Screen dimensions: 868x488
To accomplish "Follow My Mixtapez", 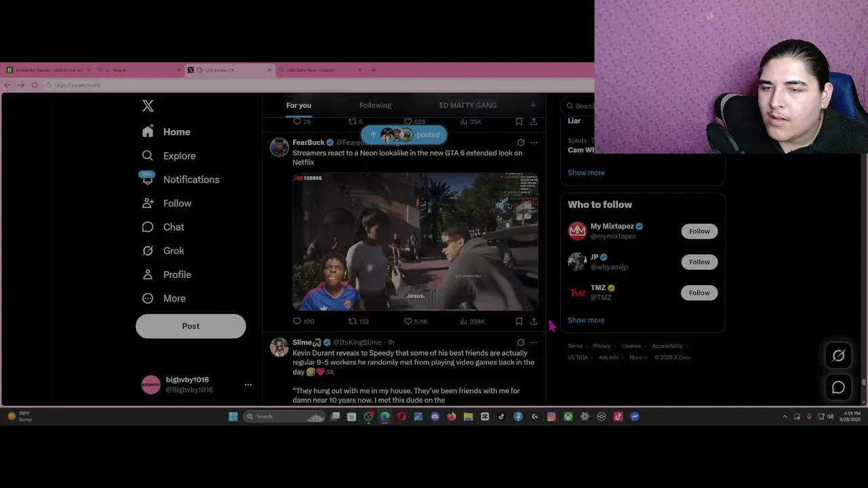I will [x=699, y=231].
